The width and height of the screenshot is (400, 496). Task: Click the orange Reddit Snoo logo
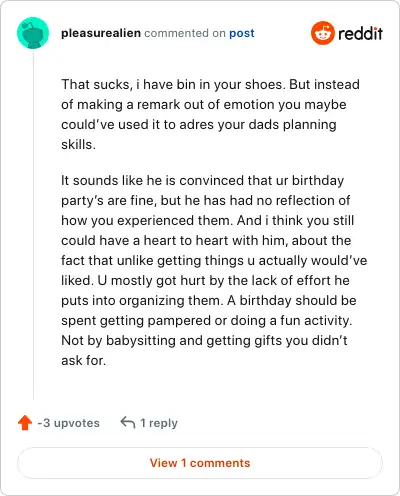tap(322, 33)
